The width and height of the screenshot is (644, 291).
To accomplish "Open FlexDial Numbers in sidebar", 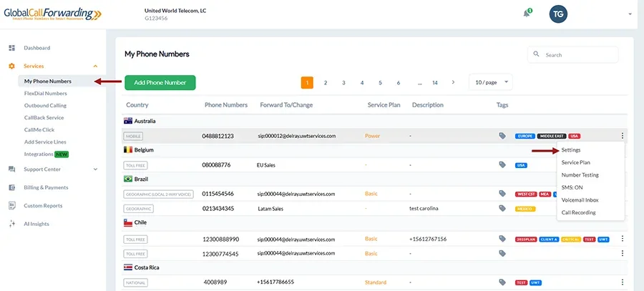I will click(x=45, y=93).
